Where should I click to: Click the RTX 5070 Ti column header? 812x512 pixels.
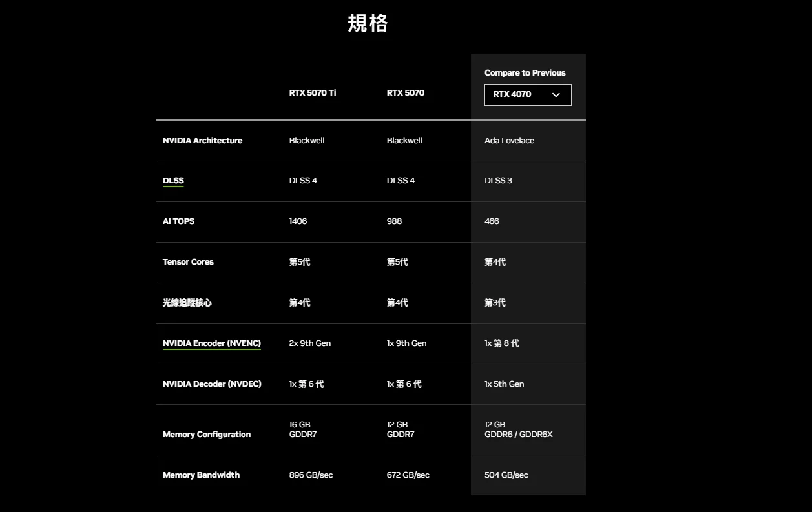coord(312,93)
